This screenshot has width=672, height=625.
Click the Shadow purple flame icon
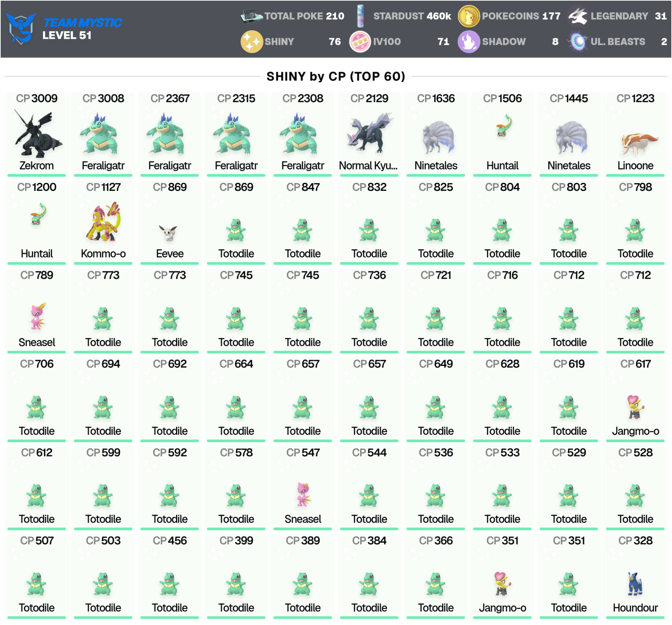click(x=469, y=42)
